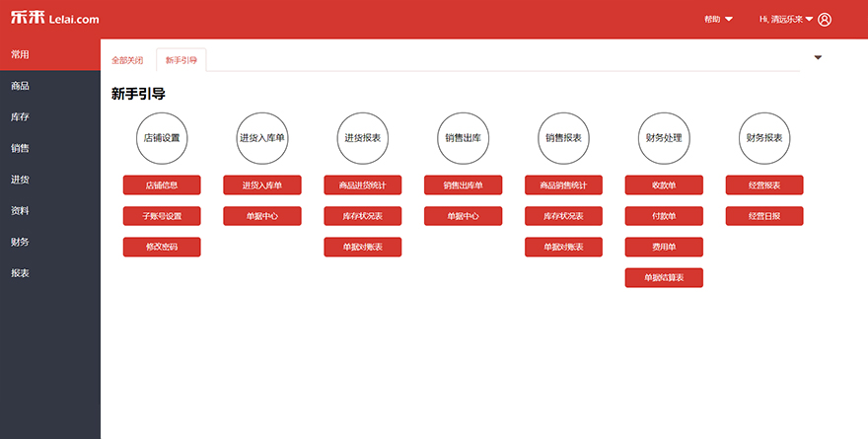Screen dimensions: 868x439
Task: Expand the Hi, 清远乐来 account dropdown
Action: pos(786,20)
